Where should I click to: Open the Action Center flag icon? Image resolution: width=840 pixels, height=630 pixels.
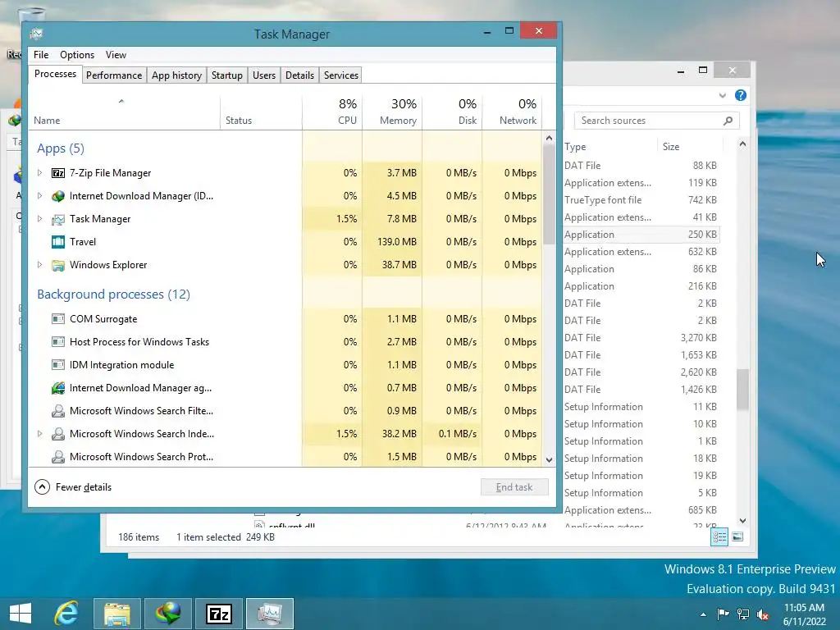[724, 614]
